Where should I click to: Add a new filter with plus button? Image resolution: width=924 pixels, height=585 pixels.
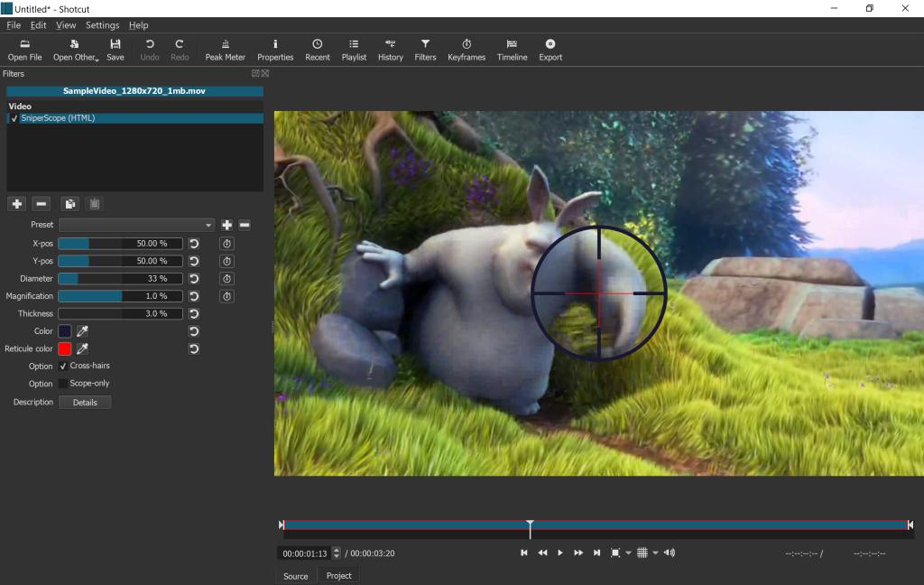17,204
